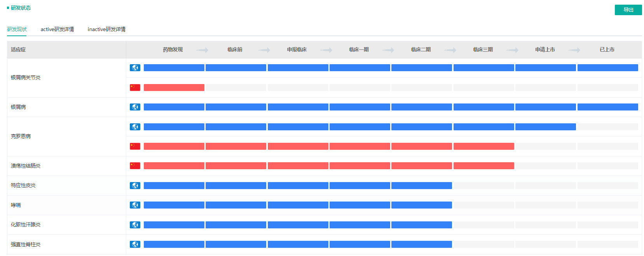Click the China flag for 克罗恩病
Viewport: 644px width, 256px height.
135,146
